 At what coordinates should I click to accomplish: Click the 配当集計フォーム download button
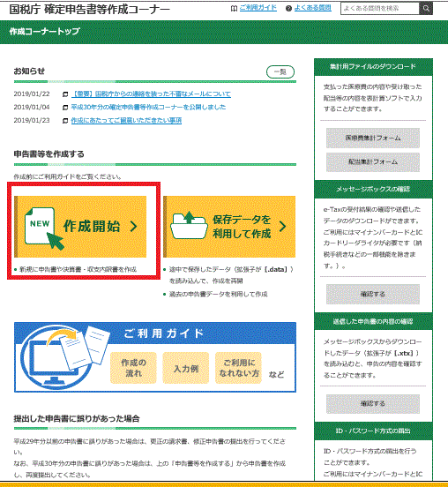click(x=373, y=161)
